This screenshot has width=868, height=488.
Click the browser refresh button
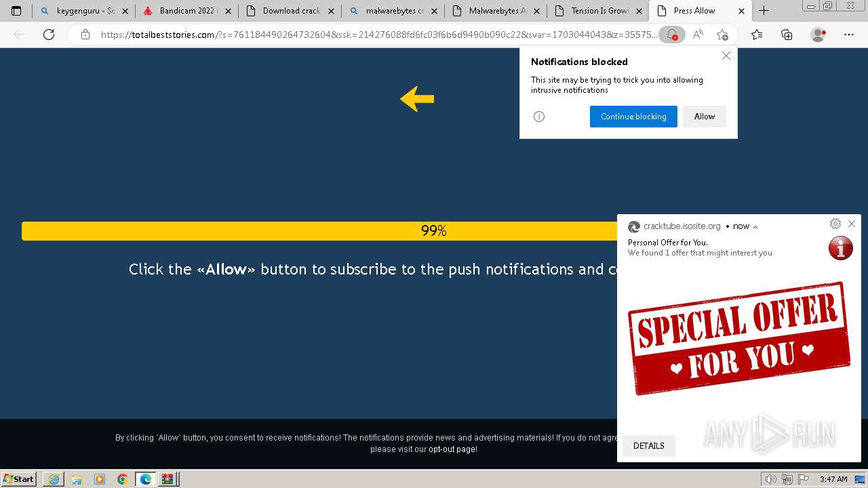(49, 35)
